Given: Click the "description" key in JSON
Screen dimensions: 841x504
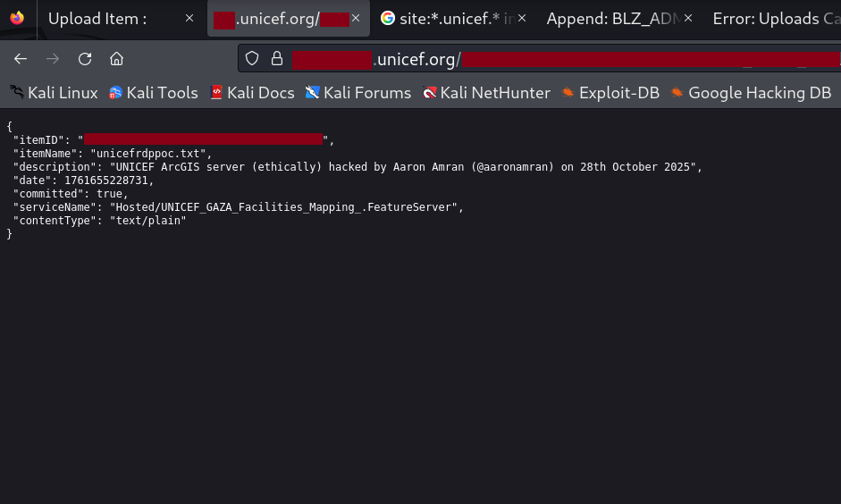Looking at the screenshot, I should (x=55, y=167).
